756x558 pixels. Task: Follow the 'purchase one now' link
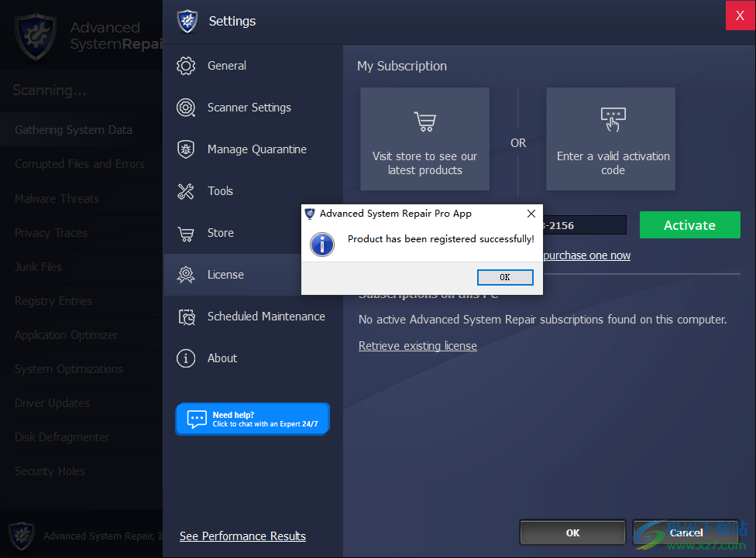(586, 255)
